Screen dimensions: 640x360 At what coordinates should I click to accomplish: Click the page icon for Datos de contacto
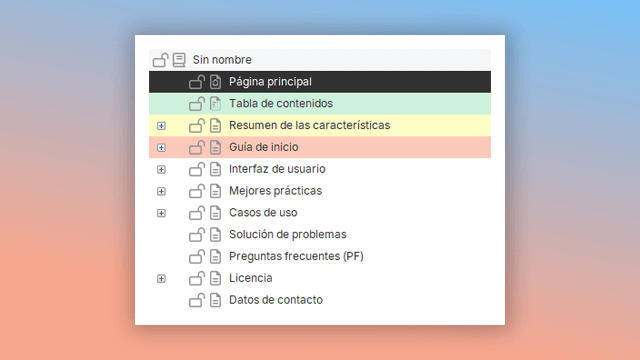click(x=215, y=300)
